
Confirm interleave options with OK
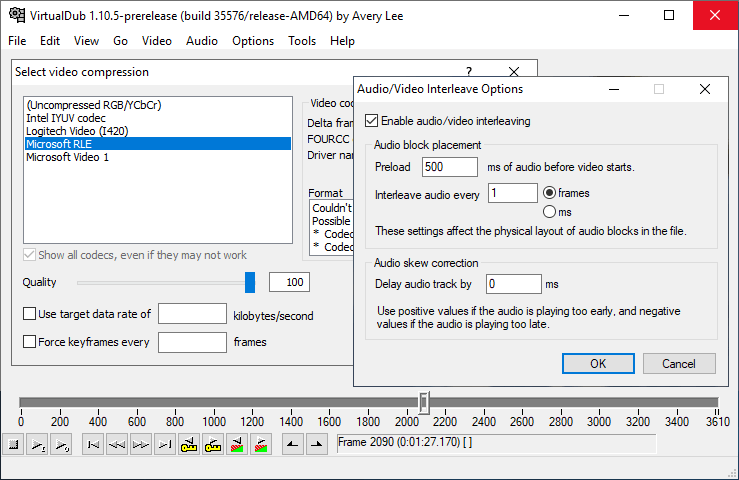pos(598,363)
